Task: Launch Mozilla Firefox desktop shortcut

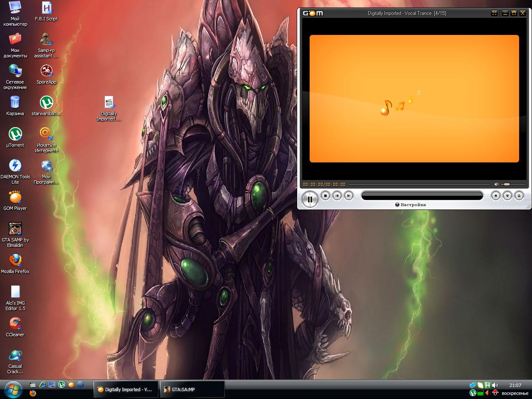Action: [x=15, y=264]
